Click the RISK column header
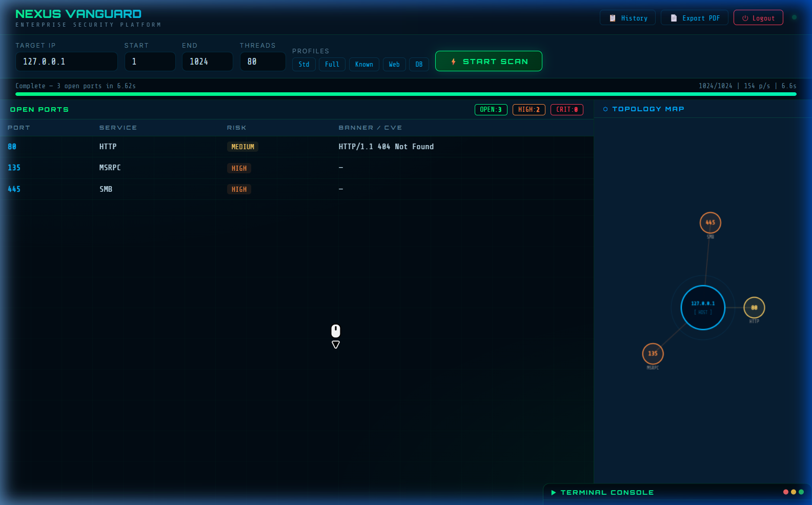The width and height of the screenshot is (812, 505). click(237, 128)
